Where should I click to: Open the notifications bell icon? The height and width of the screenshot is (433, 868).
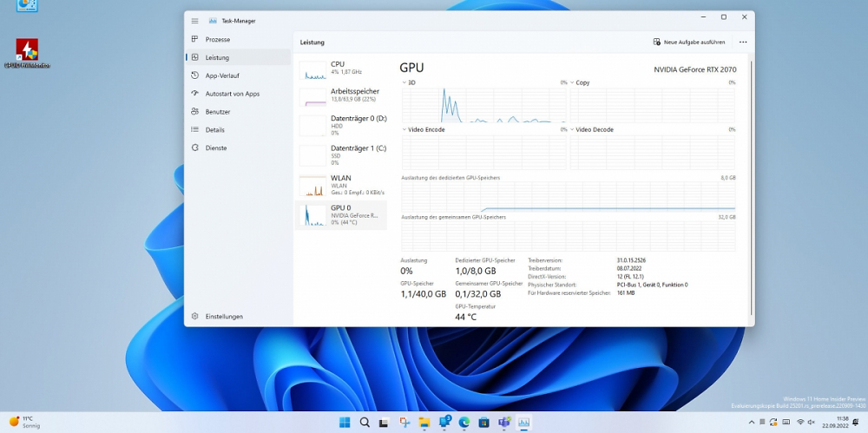857,423
